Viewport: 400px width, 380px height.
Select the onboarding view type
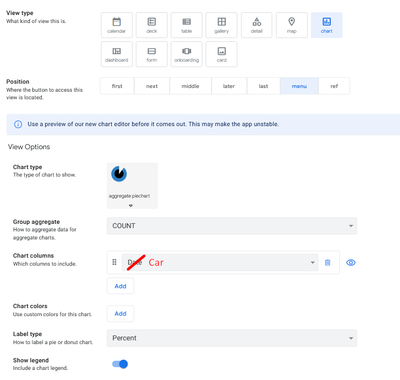point(187,54)
